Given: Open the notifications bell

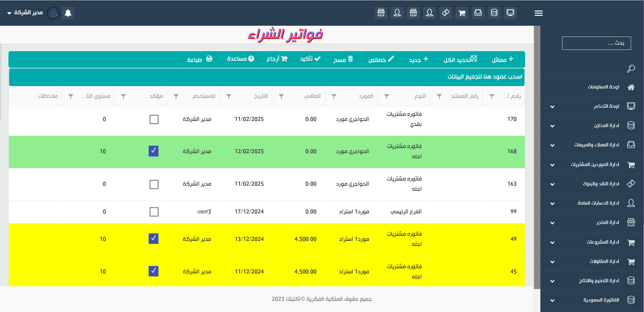Looking at the screenshot, I should pyautogui.click(x=68, y=13).
